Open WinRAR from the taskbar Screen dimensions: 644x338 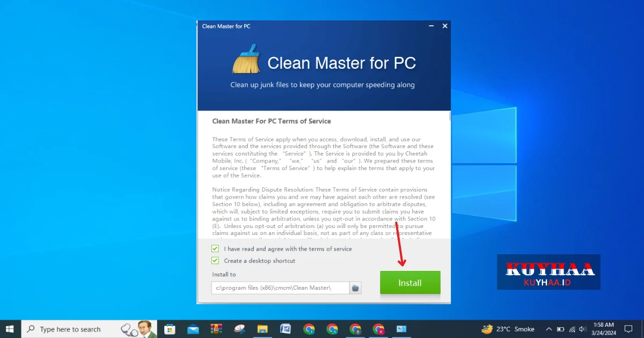(216, 329)
